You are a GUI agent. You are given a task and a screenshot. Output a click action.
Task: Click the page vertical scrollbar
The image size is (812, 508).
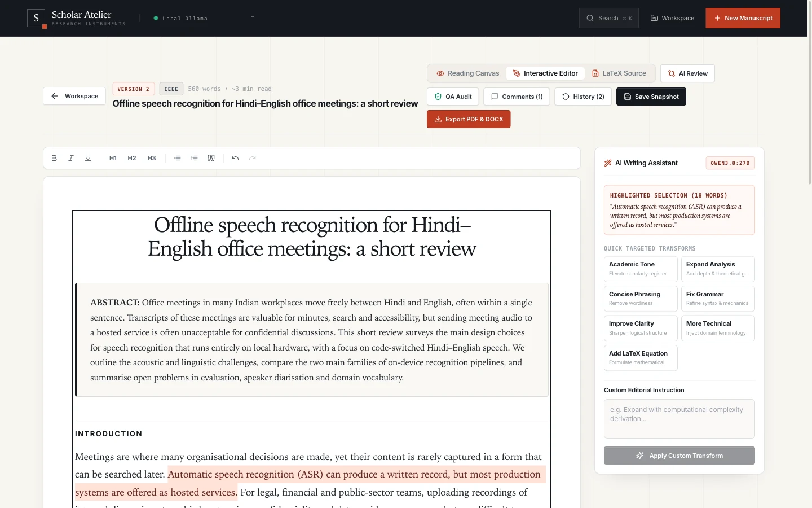pos(810,93)
